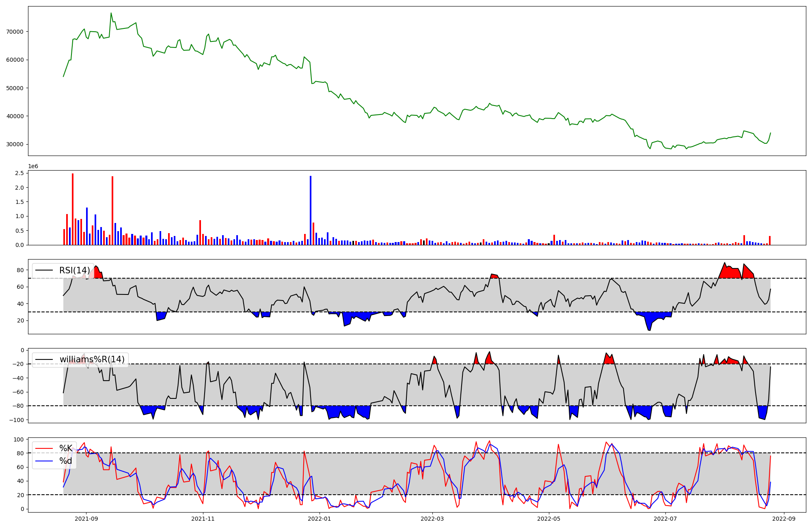The width and height of the screenshot is (812, 528).
Task: Click the 2022-01 x-axis date label
Action: point(320,519)
